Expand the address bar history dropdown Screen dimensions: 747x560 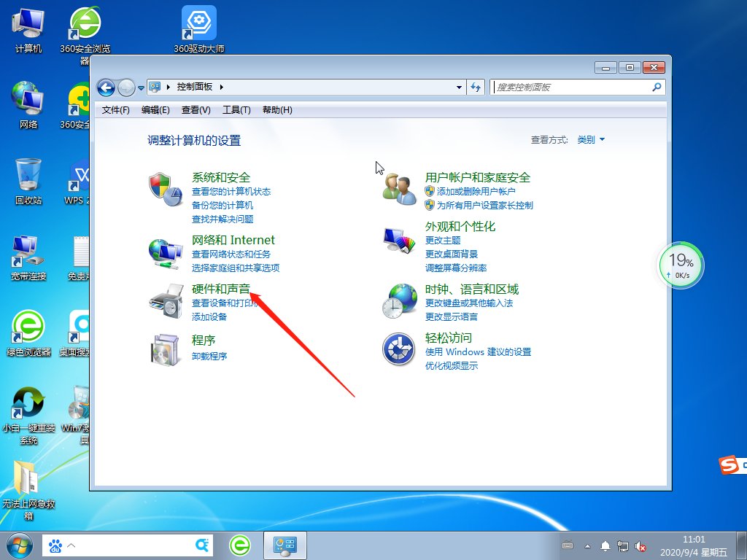[x=460, y=87]
